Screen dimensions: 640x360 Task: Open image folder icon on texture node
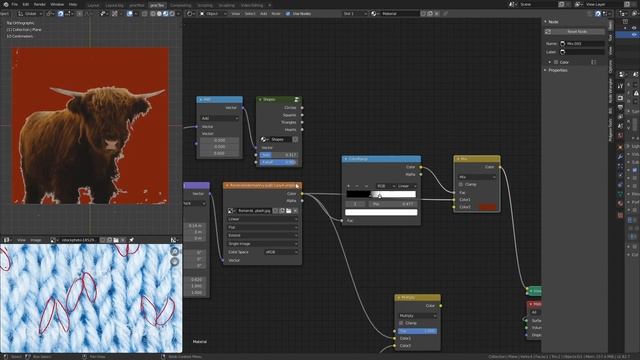pyautogui.click(x=289, y=211)
